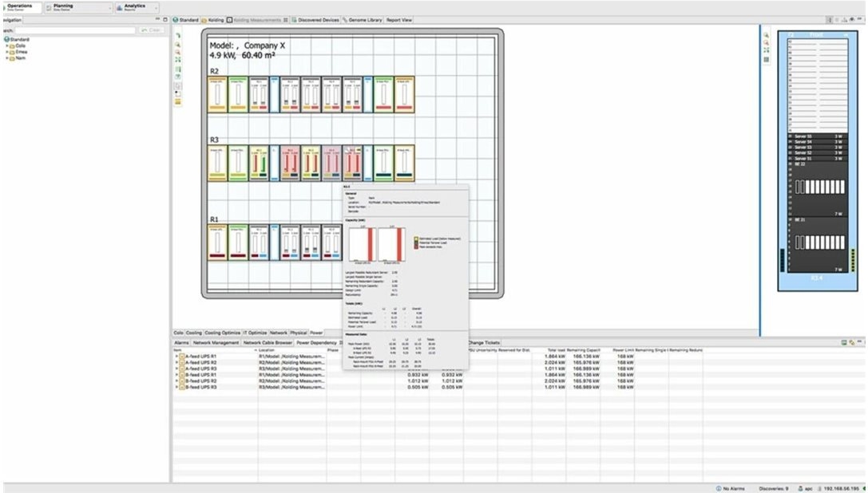Open the Network Cable Browser tab
This screenshot has width=868, height=493.
[268, 342]
